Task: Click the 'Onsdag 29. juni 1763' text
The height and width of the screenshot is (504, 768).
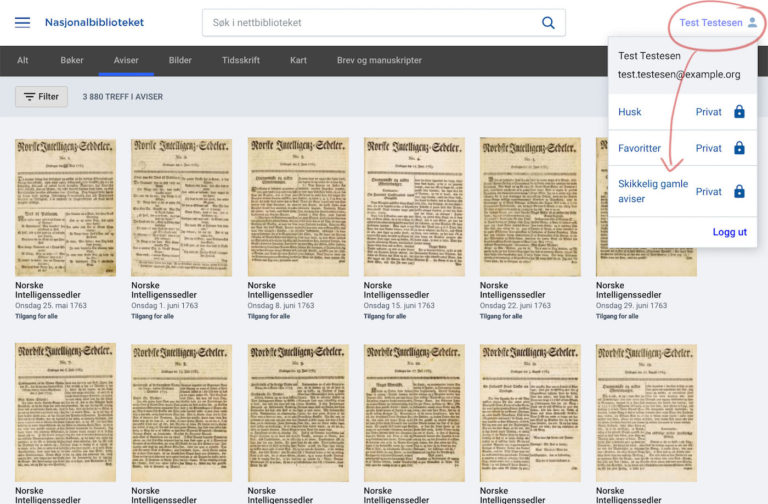Action: (631, 305)
